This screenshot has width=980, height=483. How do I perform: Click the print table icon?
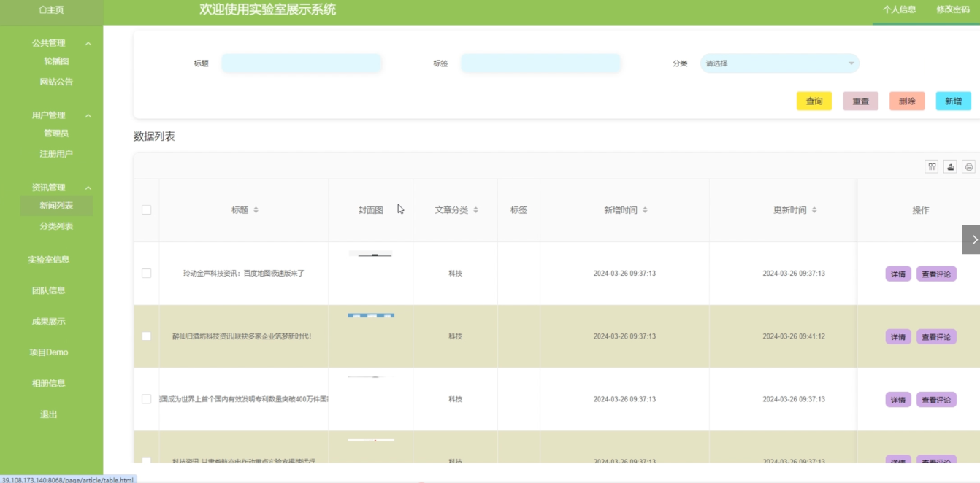(x=968, y=166)
